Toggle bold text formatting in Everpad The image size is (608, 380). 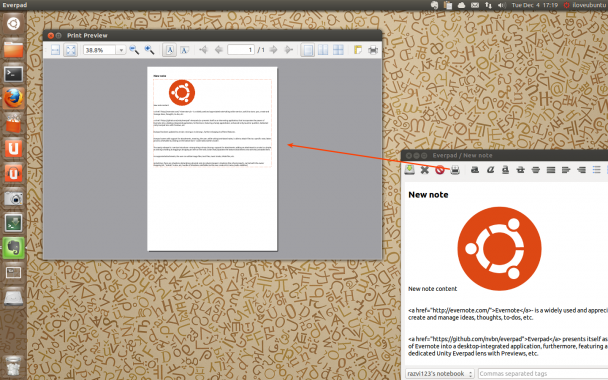pos(475,170)
